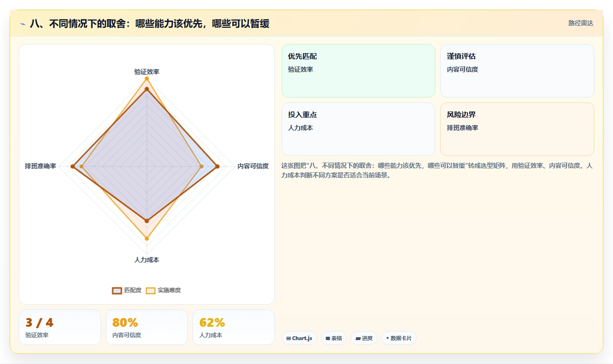The width and height of the screenshot is (613, 364).
Task: Click the 验证效率 radar axis label
Action: (x=147, y=72)
